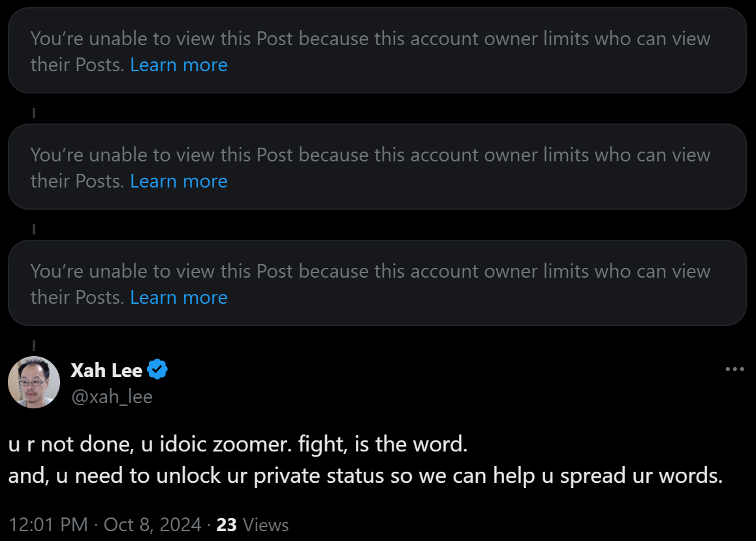
Task: Click Learn more in second restricted post
Action: 179,182
